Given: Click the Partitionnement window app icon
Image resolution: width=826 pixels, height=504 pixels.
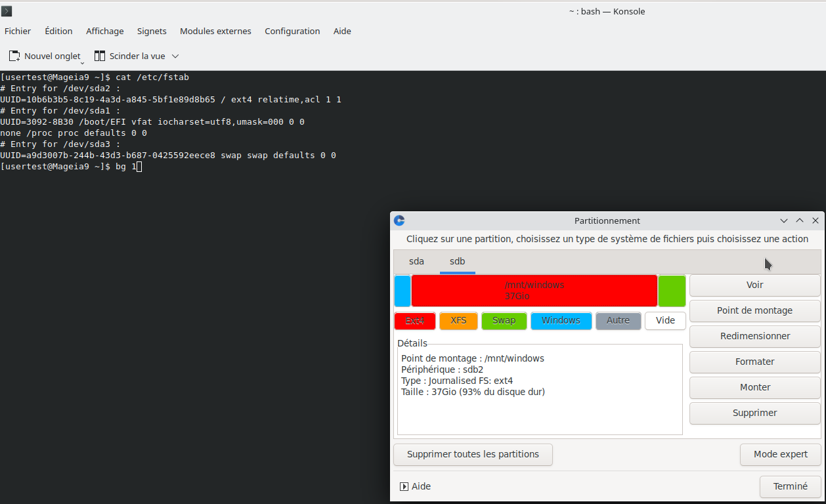Looking at the screenshot, I should tap(399, 221).
